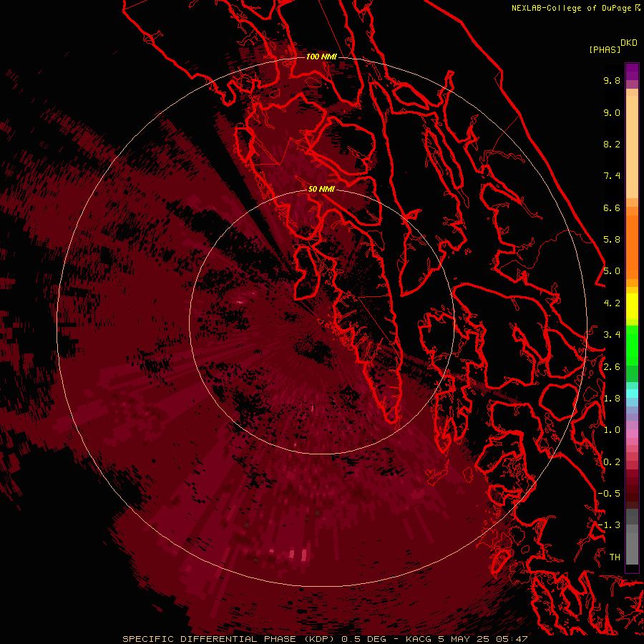Click the "50 NMI" range ring label
This screenshot has height=644, width=644.
[321, 189]
